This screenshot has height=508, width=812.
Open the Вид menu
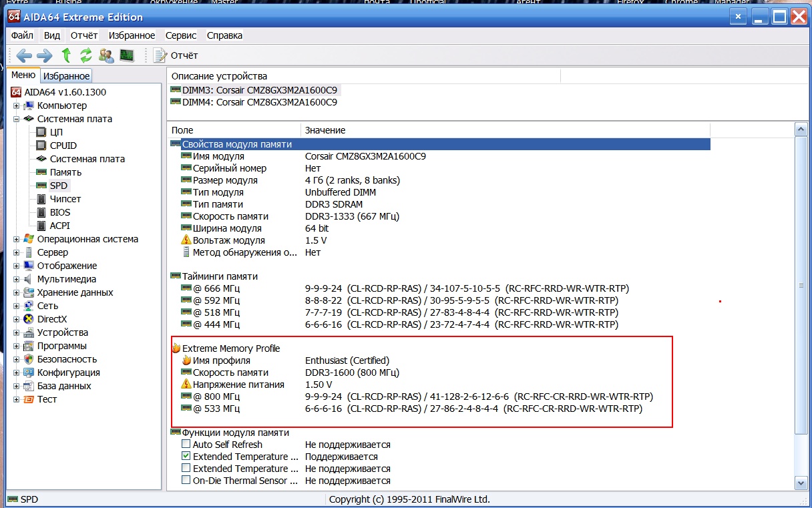pyautogui.click(x=52, y=35)
